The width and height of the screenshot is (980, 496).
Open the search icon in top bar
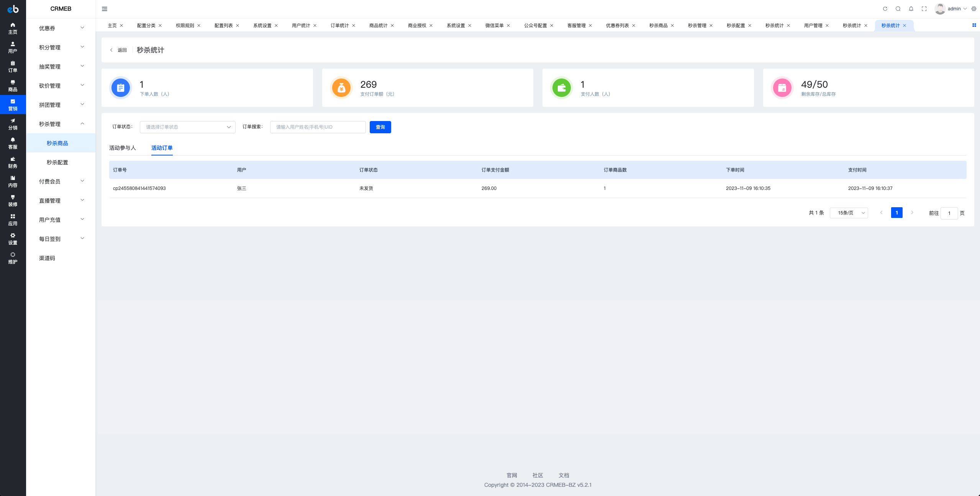(898, 9)
